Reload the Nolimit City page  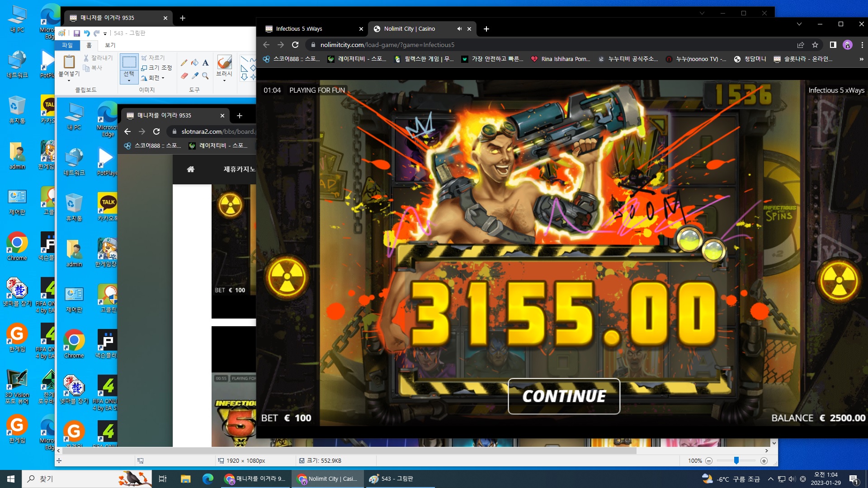point(295,45)
